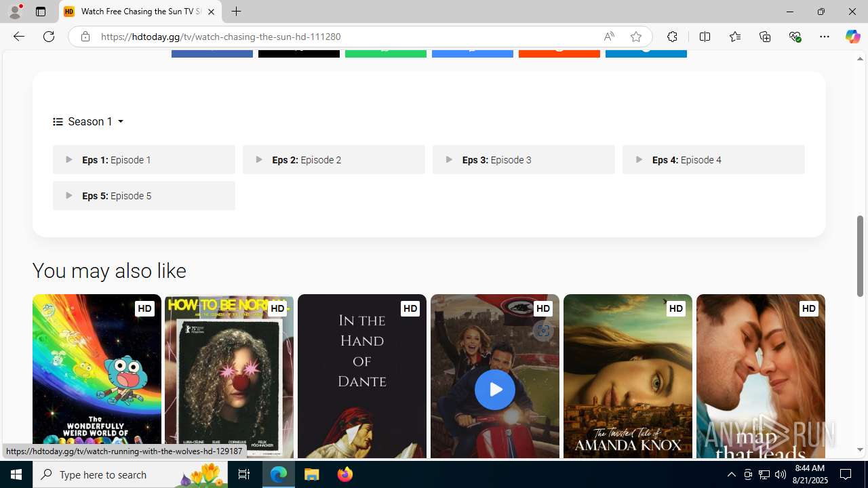Screen dimensions: 868x488
Task: Play Eps 5: Episode 5
Action: 144,196
